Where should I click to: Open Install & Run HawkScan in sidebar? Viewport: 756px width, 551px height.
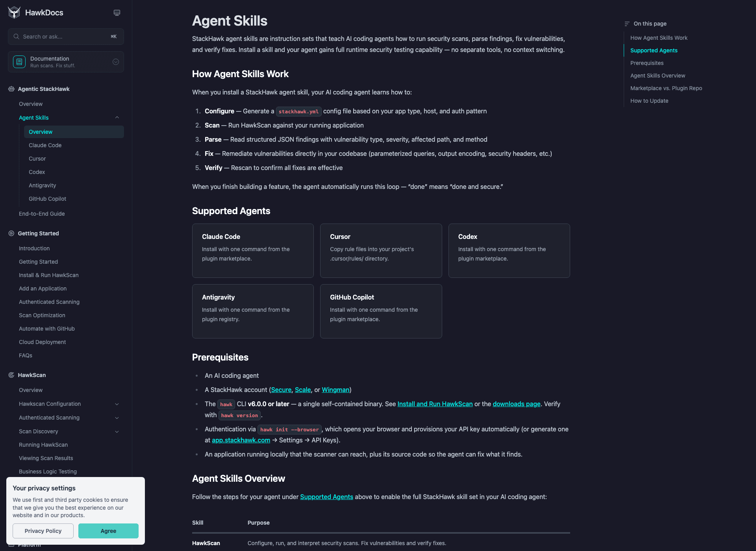tap(49, 275)
